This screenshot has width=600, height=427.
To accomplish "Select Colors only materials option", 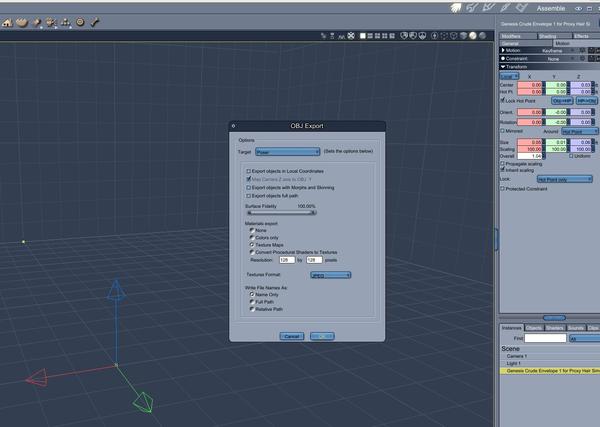I will 252,238.
